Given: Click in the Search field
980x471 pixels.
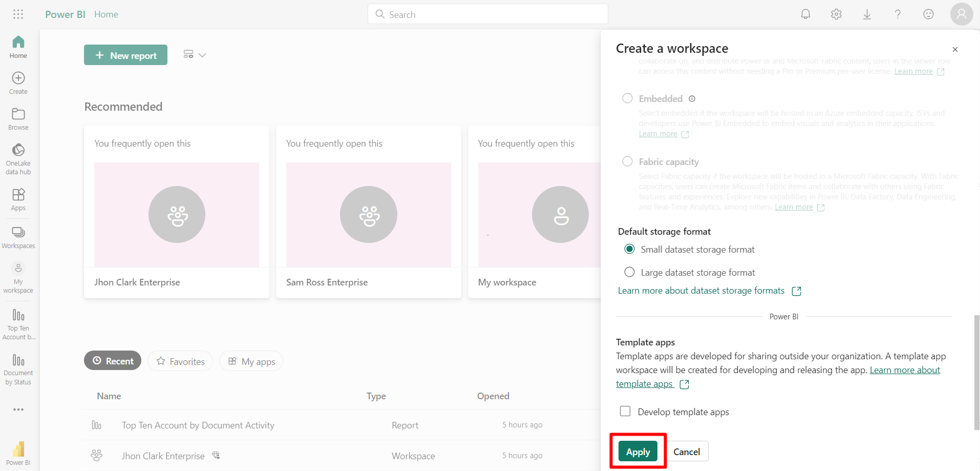Looking at the screenshot, I should 488,14.
